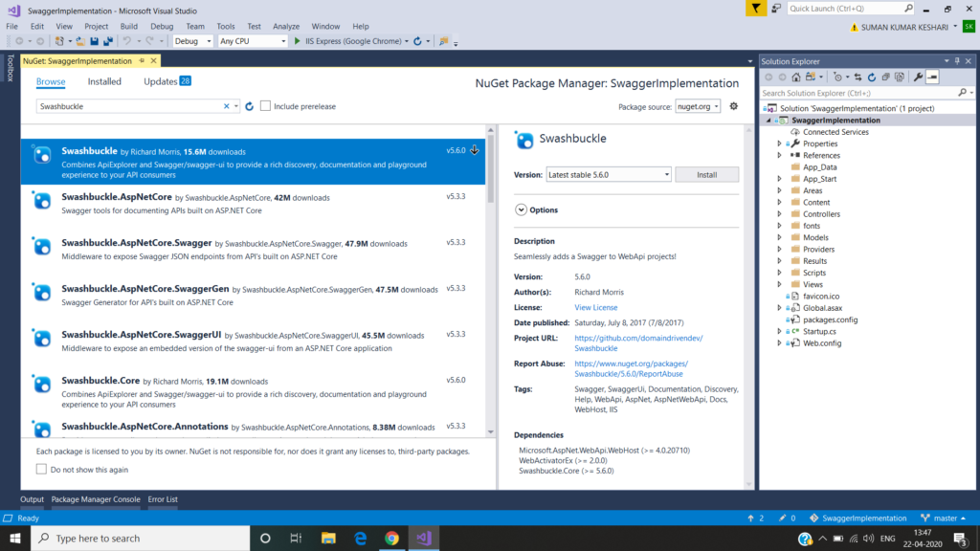Viewport: 980px width, 551px height.
Task: Open the ReportAbuse nuget.org link
Action: click(x=631, y=368)
